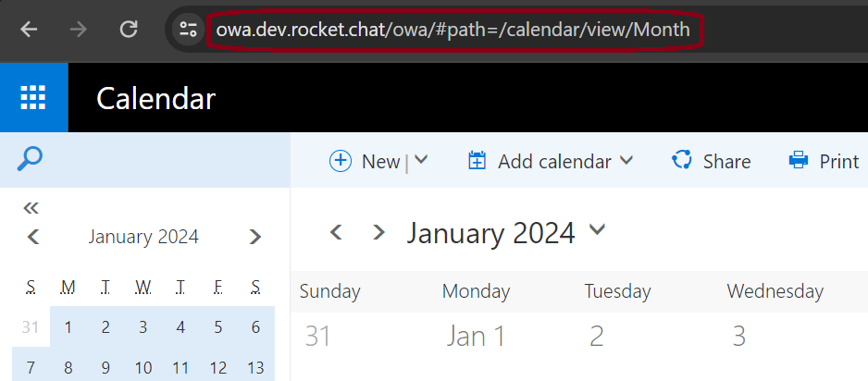Select the Jan 1 cell in month grid

click(x=477, y=337)
